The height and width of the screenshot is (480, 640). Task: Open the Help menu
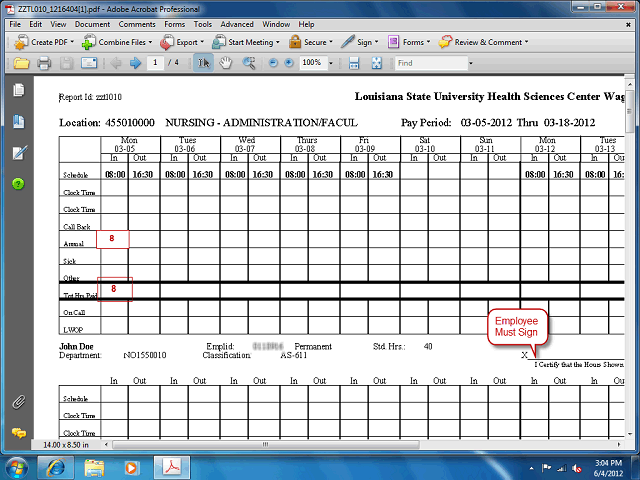306,24
